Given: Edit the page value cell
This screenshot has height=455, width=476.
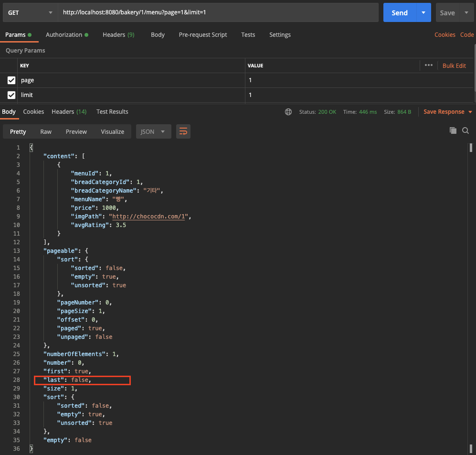Looking at the screenshot, I should click(359, 80).
